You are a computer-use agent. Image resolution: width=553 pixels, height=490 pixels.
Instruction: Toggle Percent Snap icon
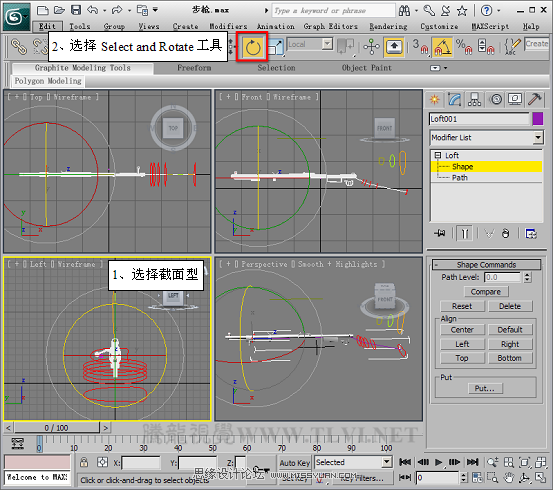464,47
